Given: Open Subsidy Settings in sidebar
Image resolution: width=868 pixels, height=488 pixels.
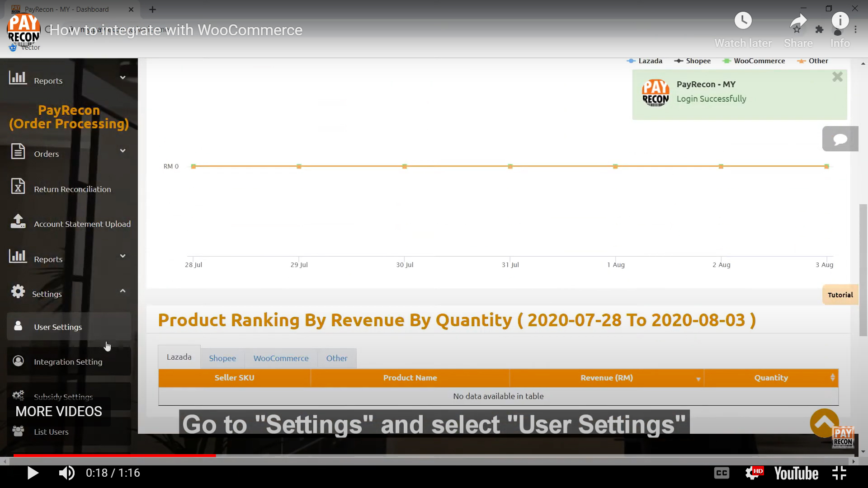Looking at the screenshot, I should pos(69,396).
